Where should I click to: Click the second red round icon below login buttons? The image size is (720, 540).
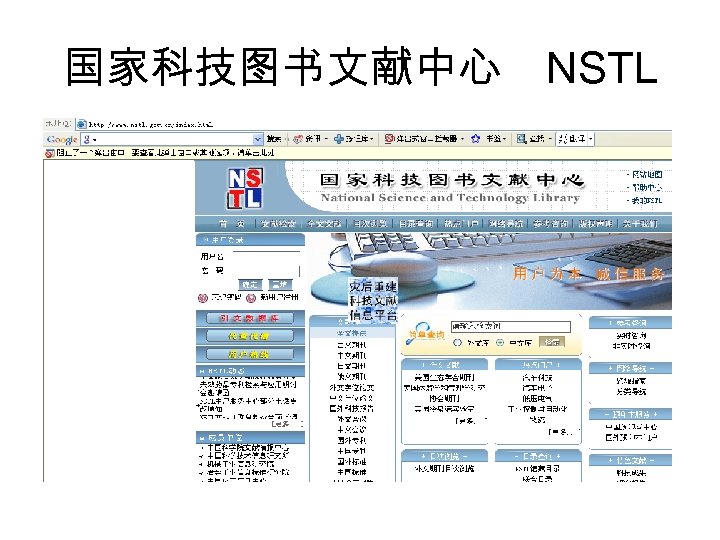251,298
